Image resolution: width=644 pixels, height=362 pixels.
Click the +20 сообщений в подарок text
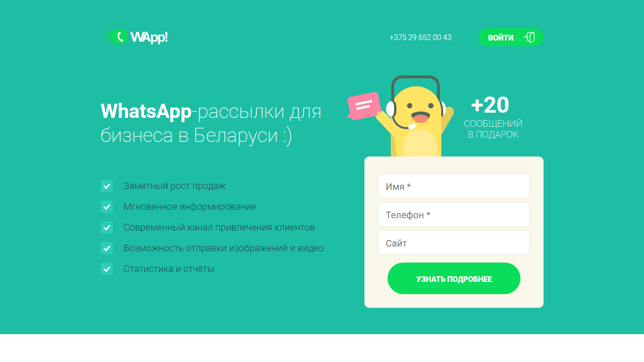(x=493, y=117)
